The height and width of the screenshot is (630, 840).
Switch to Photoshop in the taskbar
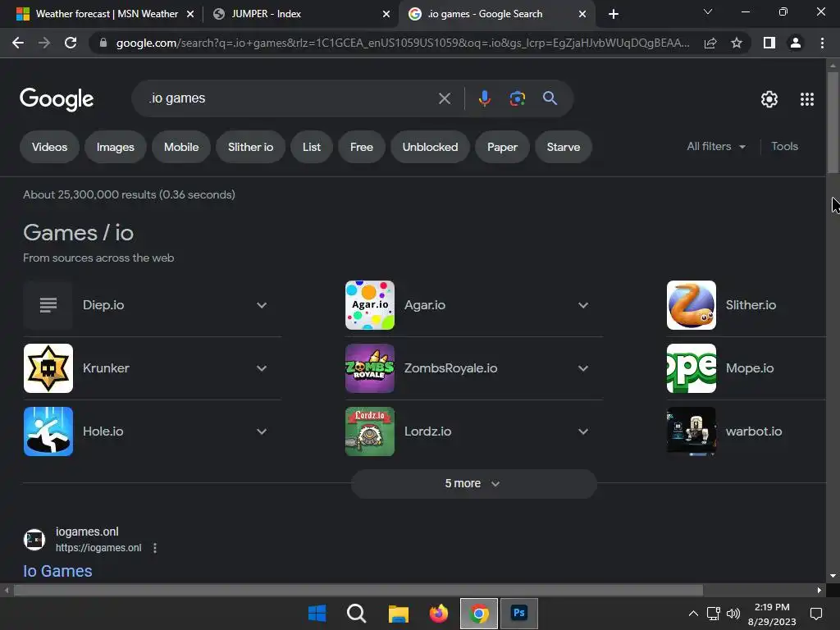(x=518, y=614)
